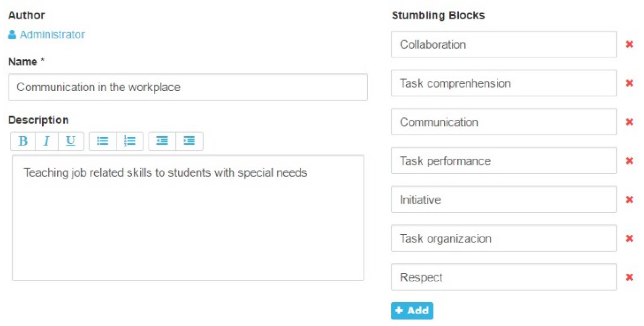Viewport: 644px width, 326px height.
Task: Insert a bulleted list in description
Action: tap(102, 141)
